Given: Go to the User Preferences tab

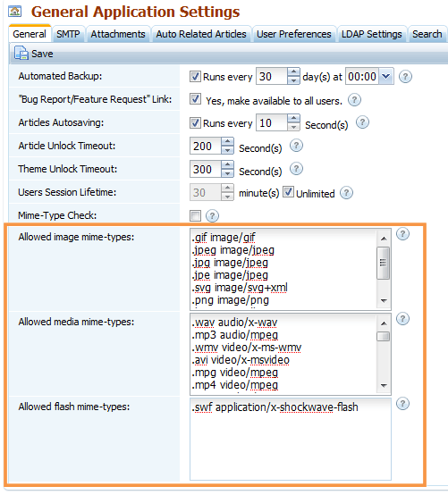Looking at the screenshot, I should 294,34.
